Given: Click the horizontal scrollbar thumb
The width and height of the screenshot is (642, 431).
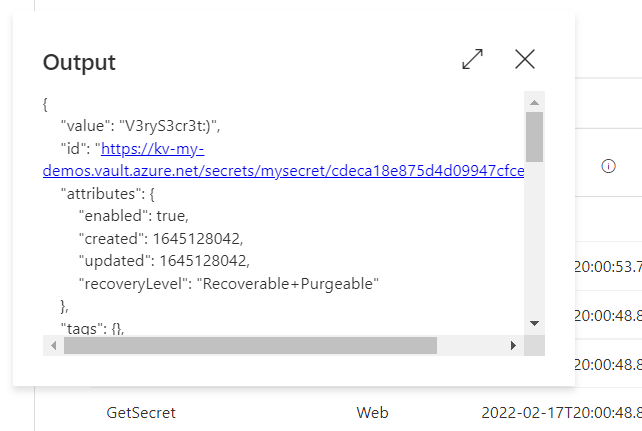Looking at the screenshot, I should [250, 345].
